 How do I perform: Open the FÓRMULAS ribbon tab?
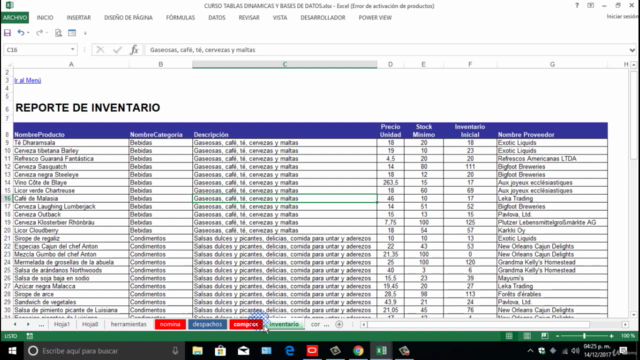180,18
